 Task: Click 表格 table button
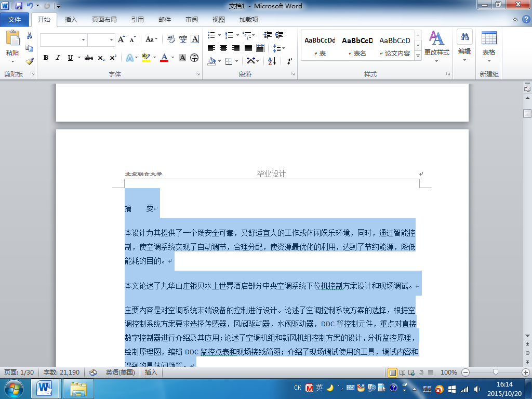[489, 46]
